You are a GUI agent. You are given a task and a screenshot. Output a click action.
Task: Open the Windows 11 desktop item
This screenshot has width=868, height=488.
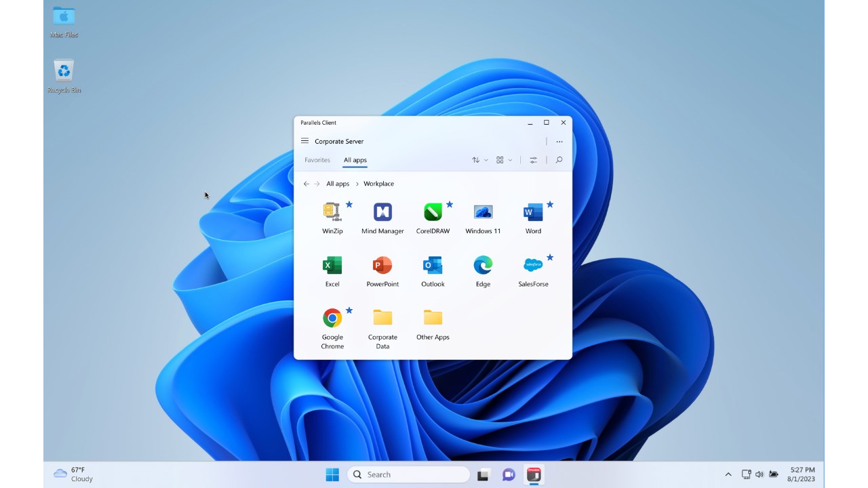(x=483, y=218)
